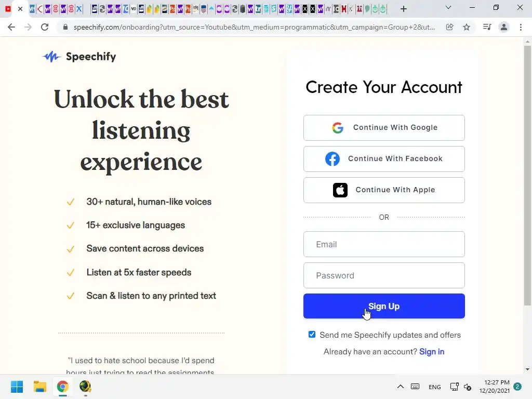Follow the Sign in link
Screen dimensions: 532x399
pyautogui.click(x=432, y=352)
